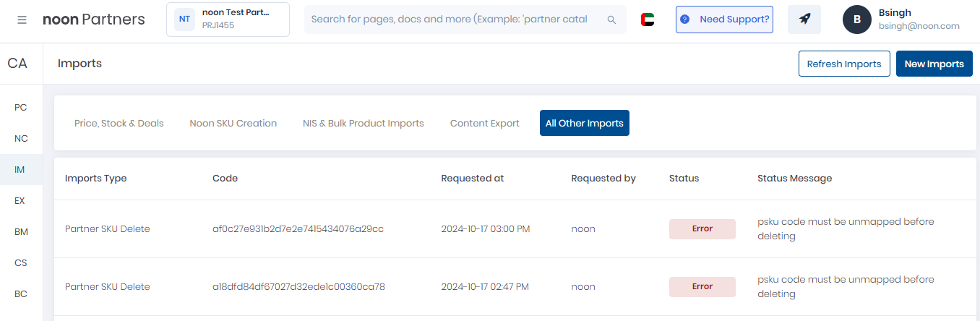The width and height of the screenshot is (980, 321).
Task: Click the Status Message column header
Action: 795,178
